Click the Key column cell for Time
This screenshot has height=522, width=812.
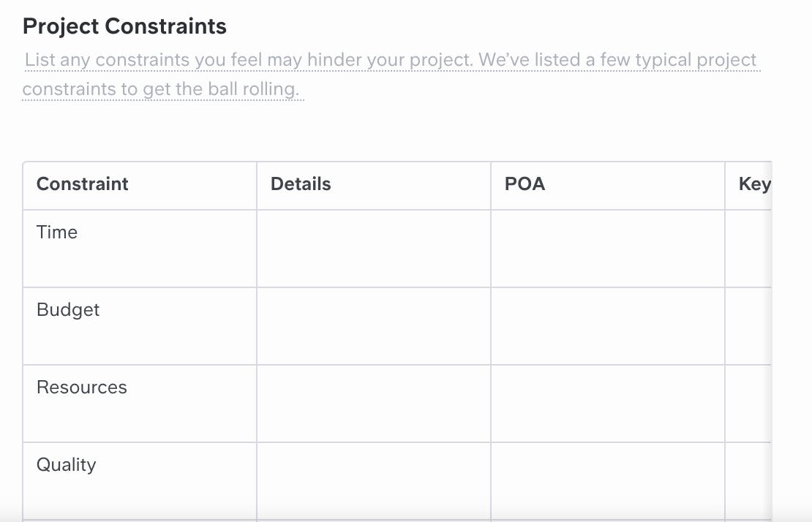[749, 249]
